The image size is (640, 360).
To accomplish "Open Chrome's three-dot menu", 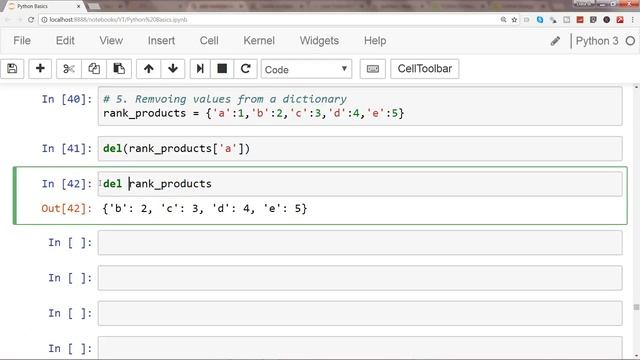I will 632,20.
